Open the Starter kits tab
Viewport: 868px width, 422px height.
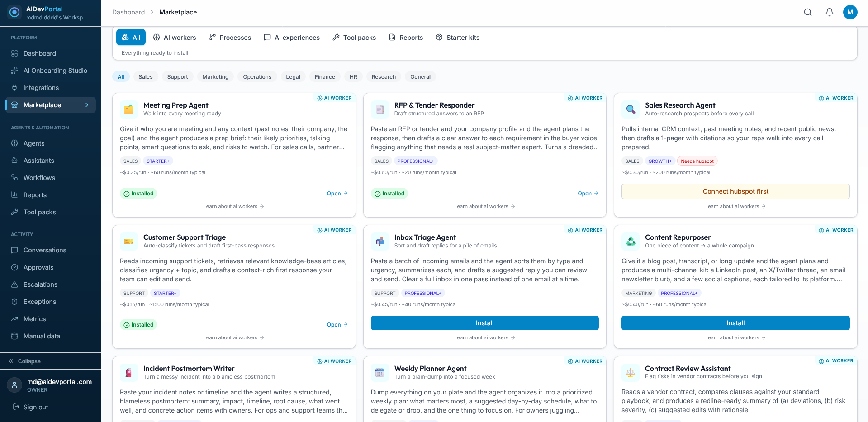point(458,38)
